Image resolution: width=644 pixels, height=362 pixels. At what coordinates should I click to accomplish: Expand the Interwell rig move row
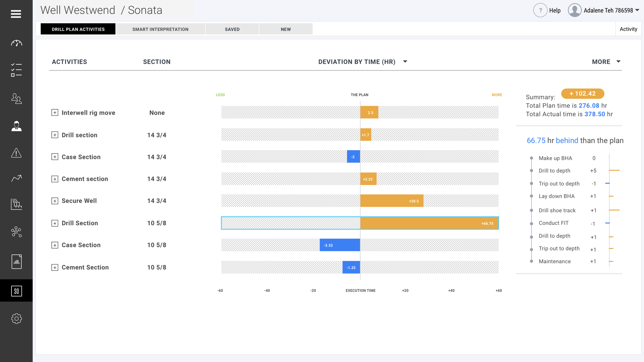click(55, 113)
